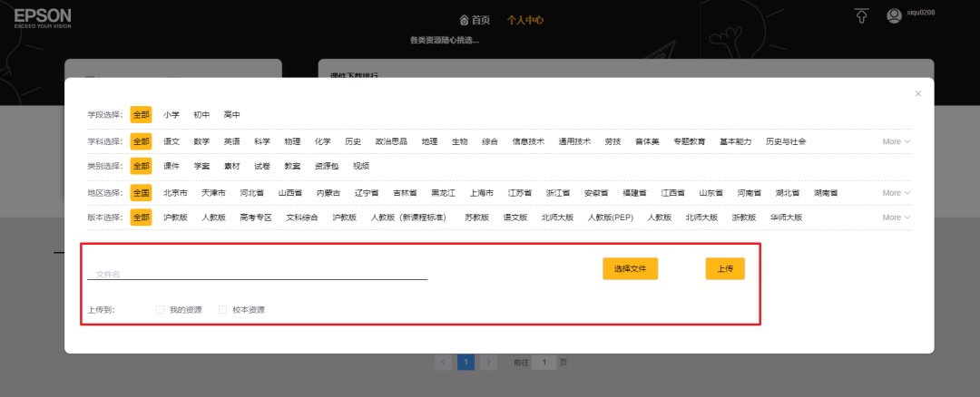Close the upload dialog with X icon

[917, 93]
